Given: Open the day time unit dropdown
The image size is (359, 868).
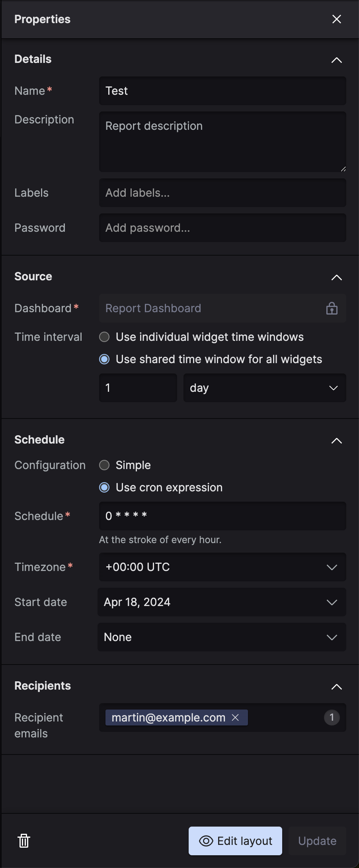Looking at the screenshot, I should [x=264, y=388].
